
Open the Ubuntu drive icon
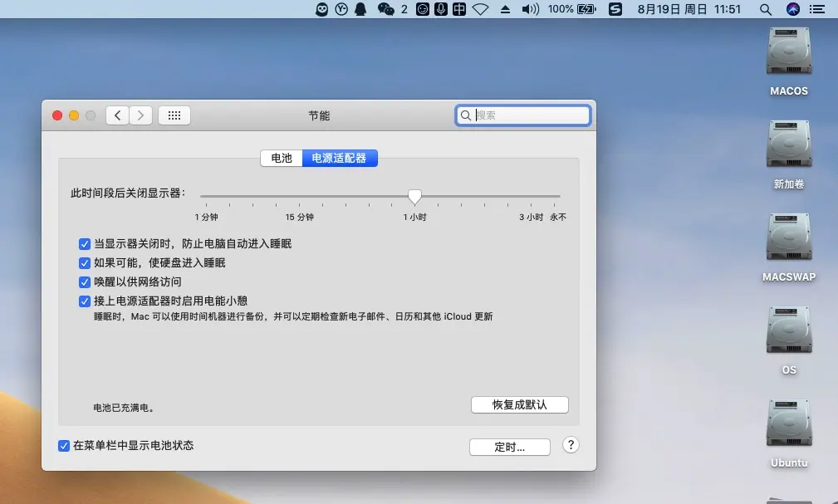789,427
